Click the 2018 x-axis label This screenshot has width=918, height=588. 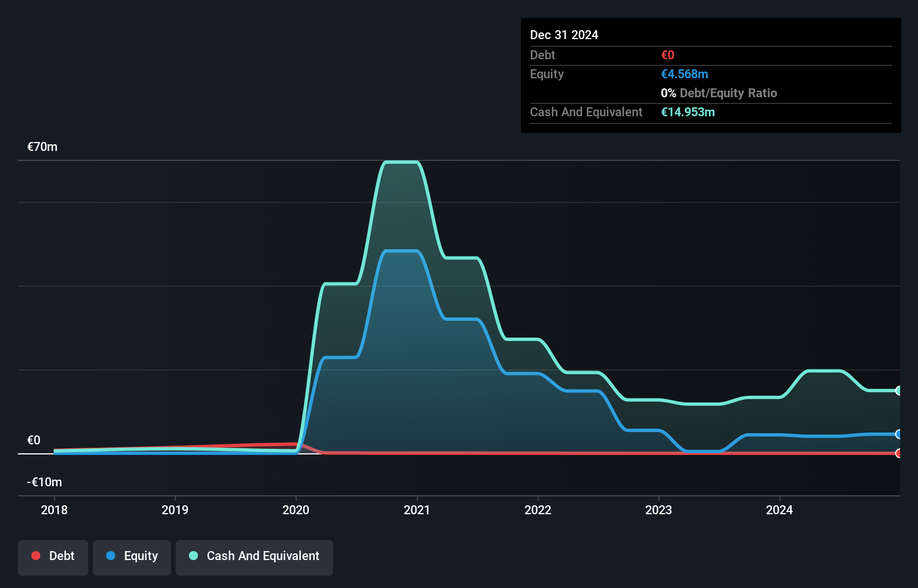pos(54,510)
